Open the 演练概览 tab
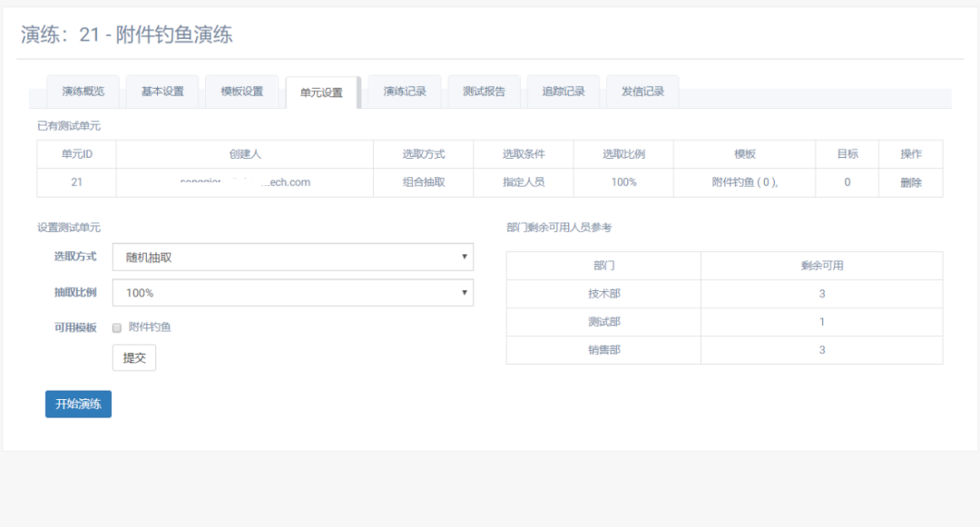This screenshot has height=527, width=980. click(x=83, y=92)
